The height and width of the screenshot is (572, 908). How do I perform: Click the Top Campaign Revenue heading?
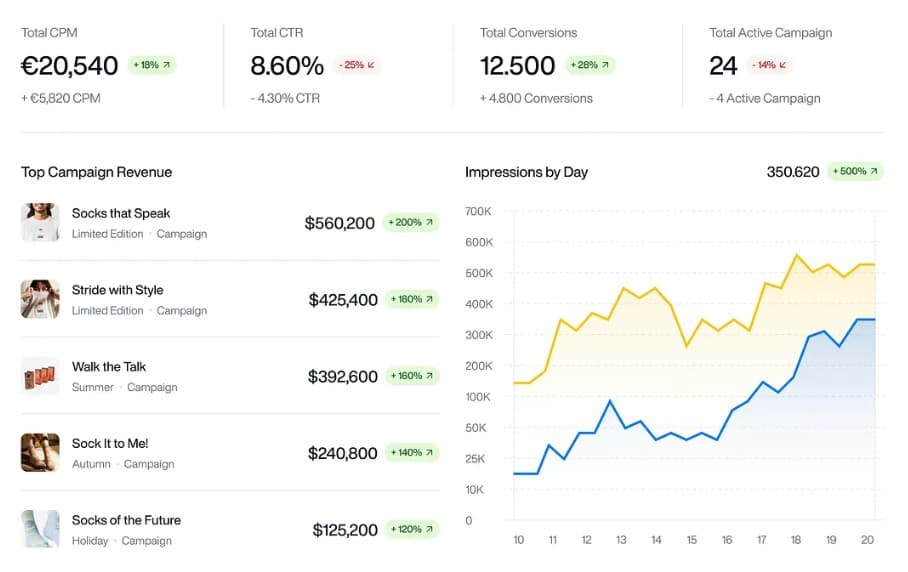coord(97,172)
